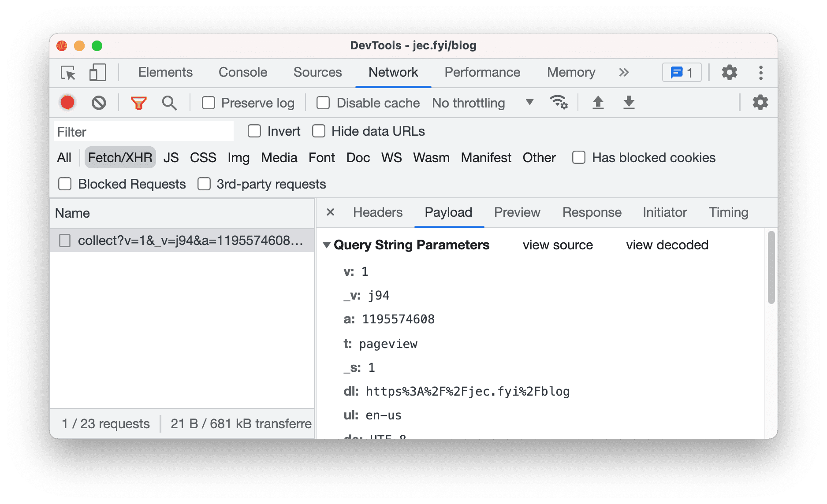Open search in network requests
This screenshot has height=504, width=827.
(169, 103)
